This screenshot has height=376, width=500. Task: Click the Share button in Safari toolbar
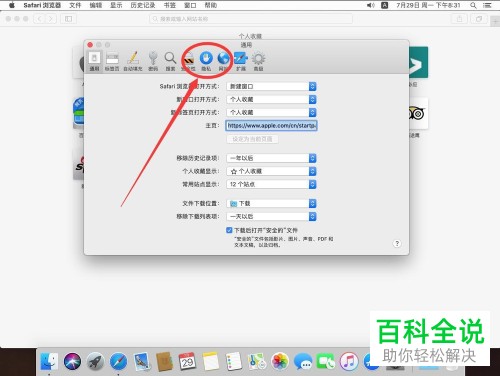(x=459, y=19)
